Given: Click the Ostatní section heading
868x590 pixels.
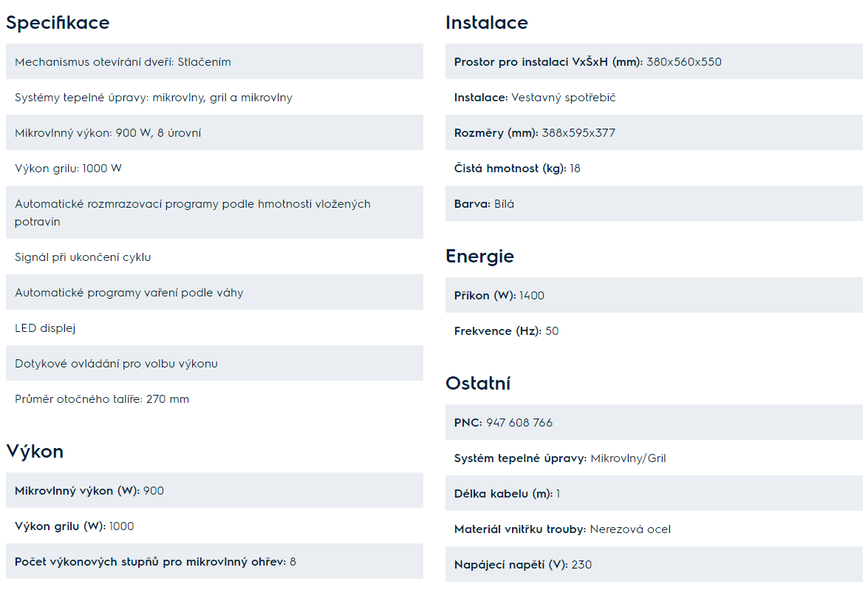Looking at the screenshot, I should pos(478,384).
